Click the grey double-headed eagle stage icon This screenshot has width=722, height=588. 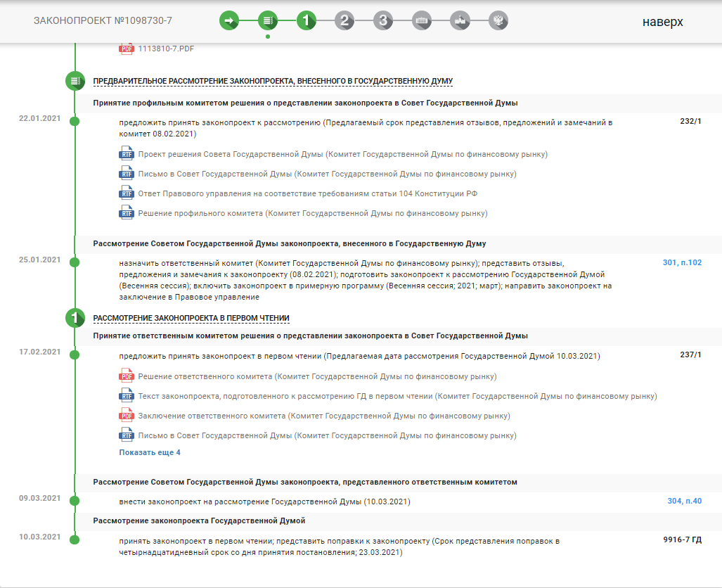pyautogui.click(x=498, y=20)
